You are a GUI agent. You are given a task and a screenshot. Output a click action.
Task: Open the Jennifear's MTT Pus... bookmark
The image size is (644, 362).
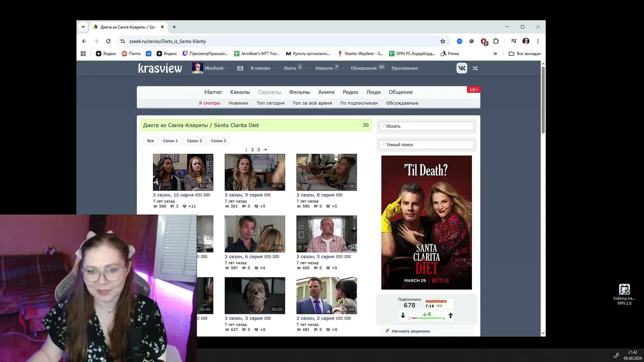[x=257, y=53]
